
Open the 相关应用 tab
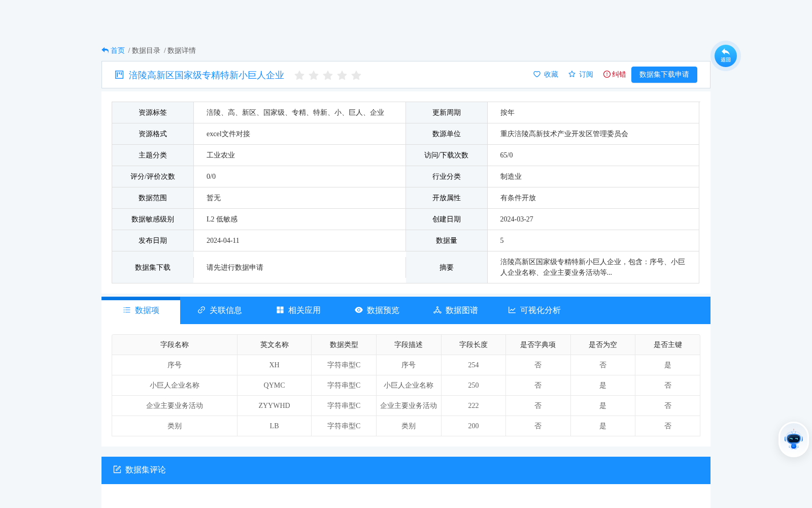click(x=298, y=310)
